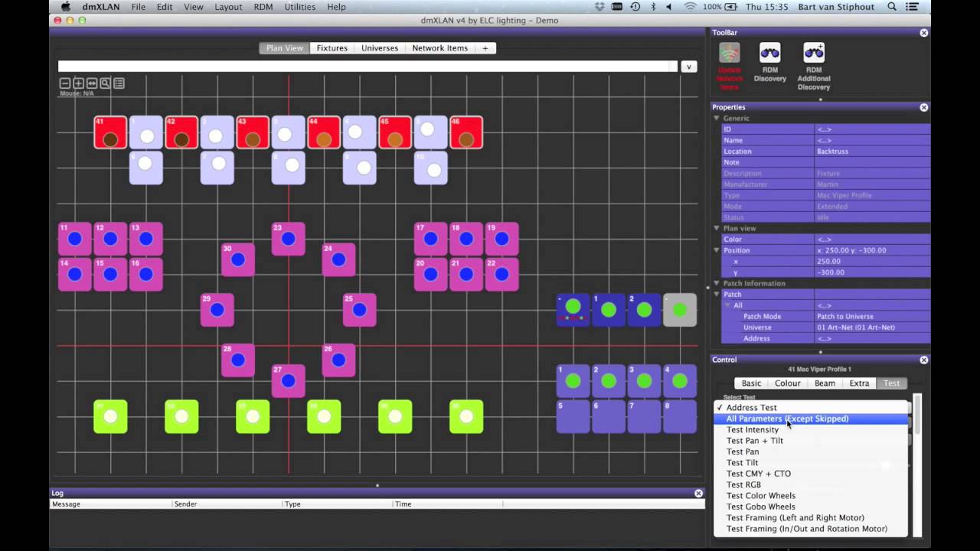Open the Utilities menu
Image resolution: width=980 pixels, height=551 pixels.
pyautogui.click(x=299, y=7)
